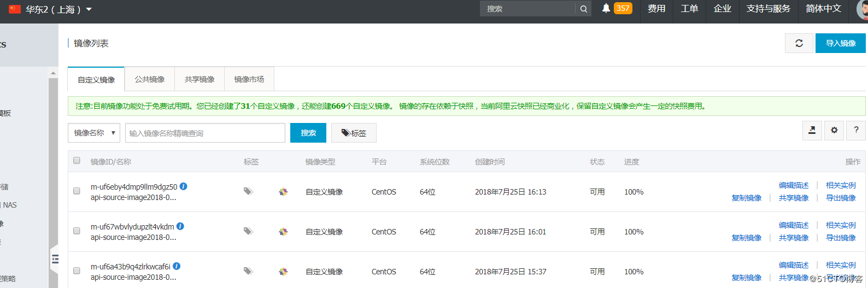Open the help question mark button
The width and height of the screenshot is (868, 288).
point(856,130)
